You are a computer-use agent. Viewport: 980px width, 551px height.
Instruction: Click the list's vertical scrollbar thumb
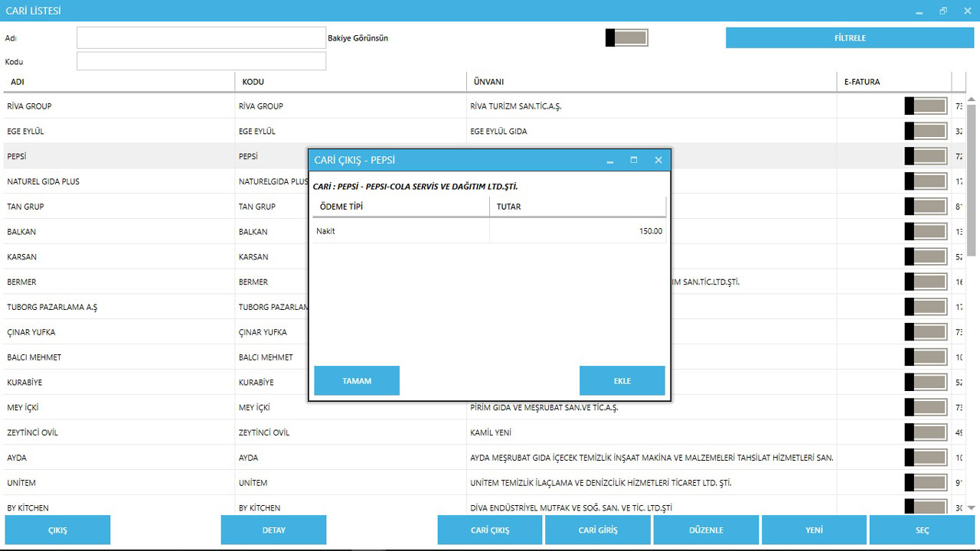pyautogui.click(x=972, y=179)
